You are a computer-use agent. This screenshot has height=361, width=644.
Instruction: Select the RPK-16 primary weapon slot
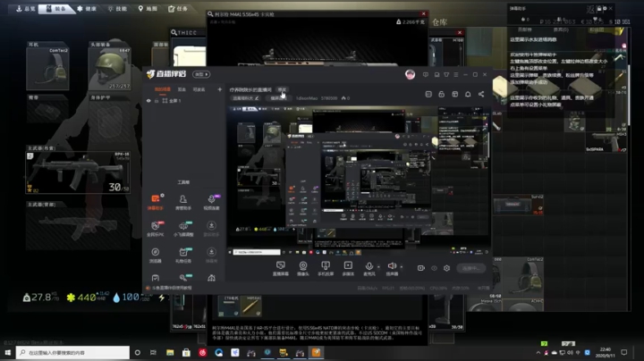tap(78, 172)
